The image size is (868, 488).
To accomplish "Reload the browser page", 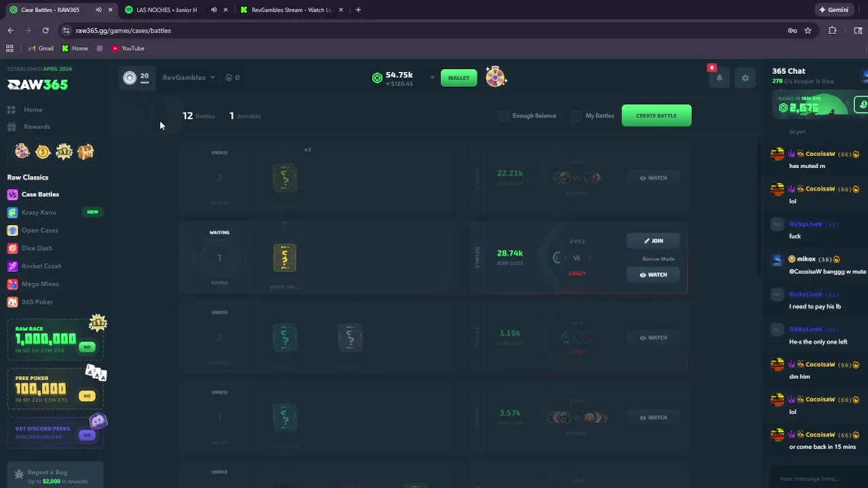I will click(45, 30).
